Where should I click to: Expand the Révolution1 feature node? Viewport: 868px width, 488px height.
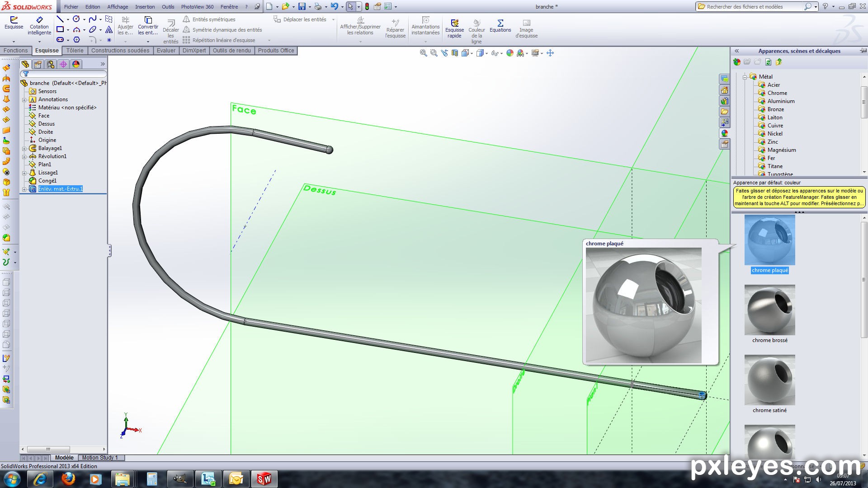coord(24,156)
